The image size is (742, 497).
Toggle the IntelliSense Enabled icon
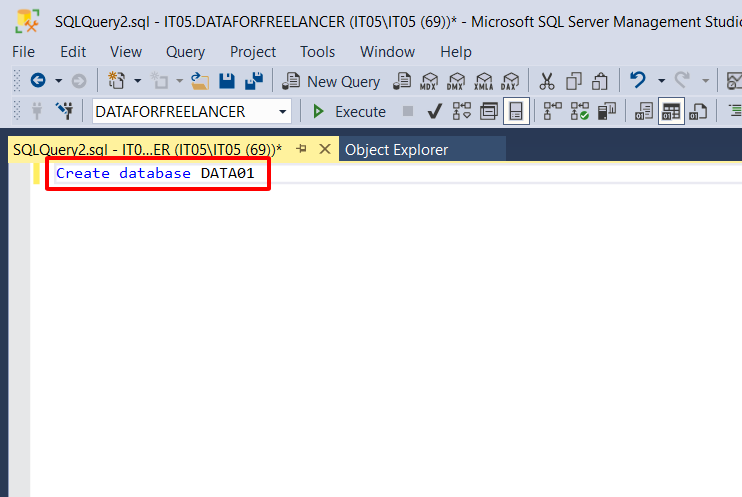[516, 112]
